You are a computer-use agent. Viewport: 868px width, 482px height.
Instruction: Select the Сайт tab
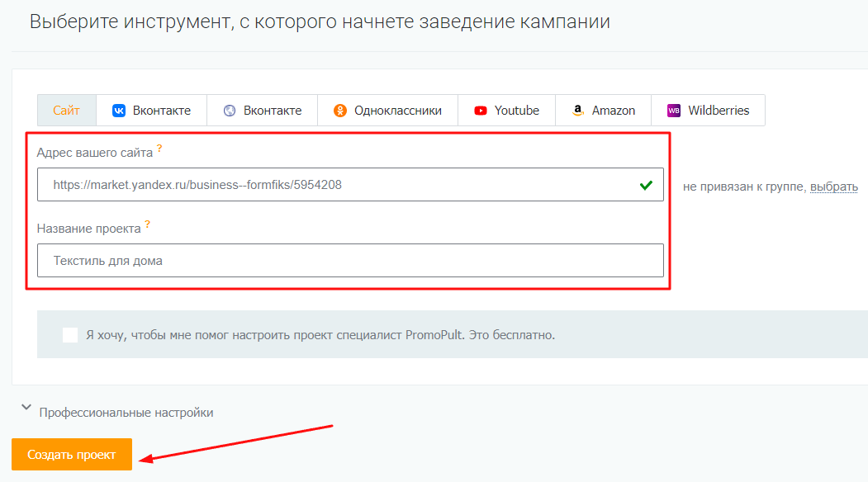click(66, 110)
